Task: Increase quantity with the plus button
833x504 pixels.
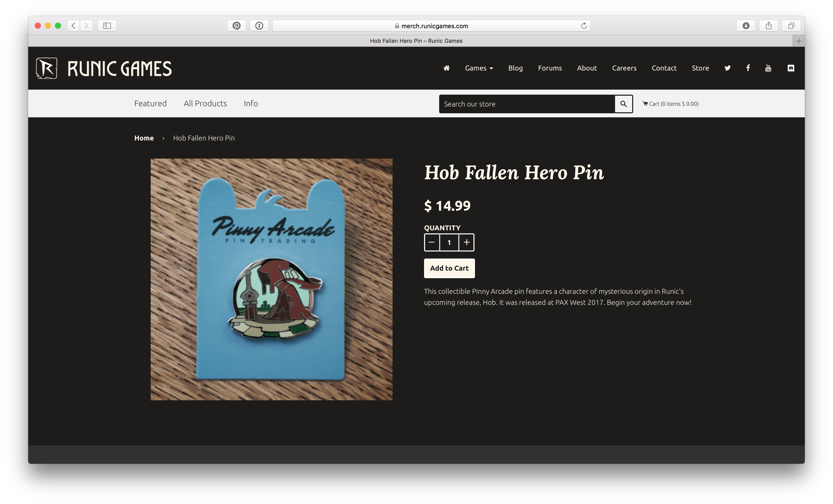Action: (x=467, y=242)
